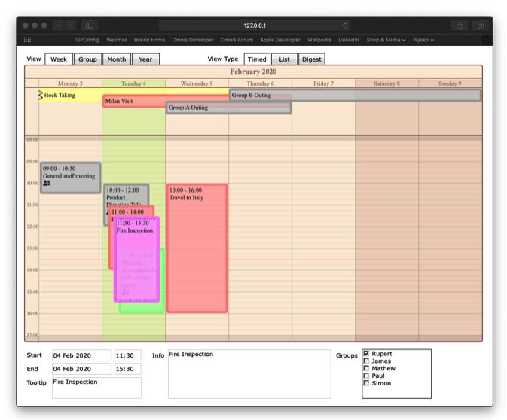Click the Thursday 6 day header

point(261,84)
